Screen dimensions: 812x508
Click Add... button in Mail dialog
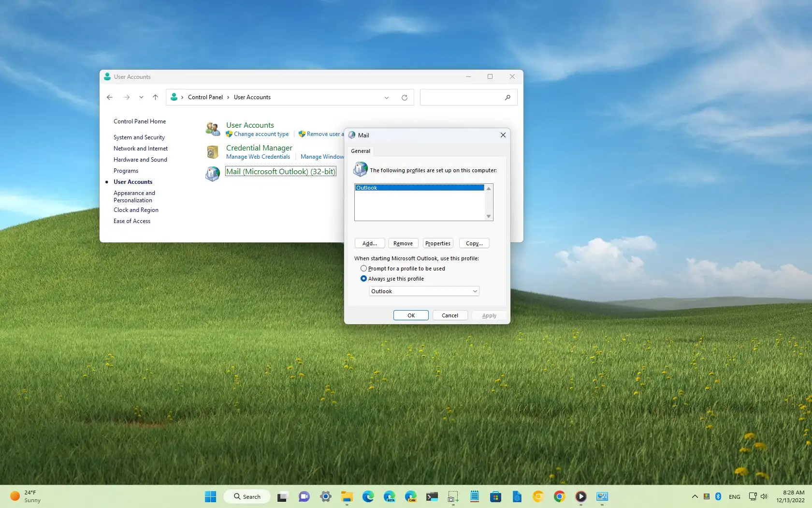coord(370,243)
